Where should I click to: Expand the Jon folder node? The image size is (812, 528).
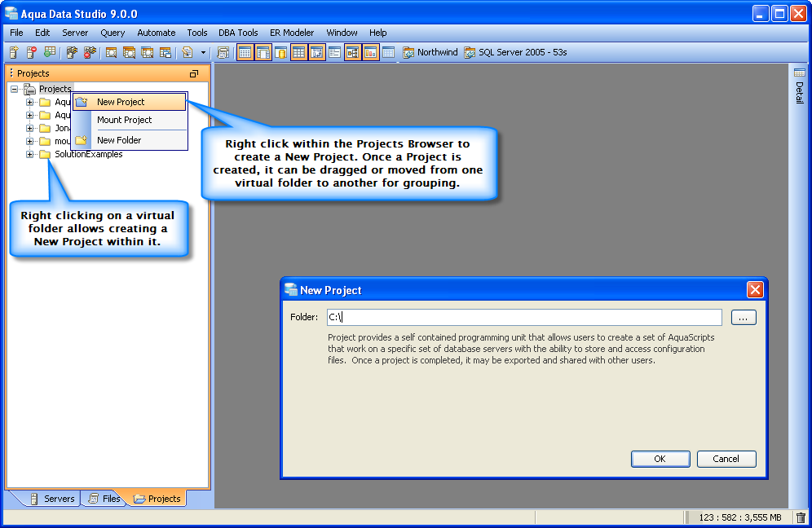[x=30, y=128]
